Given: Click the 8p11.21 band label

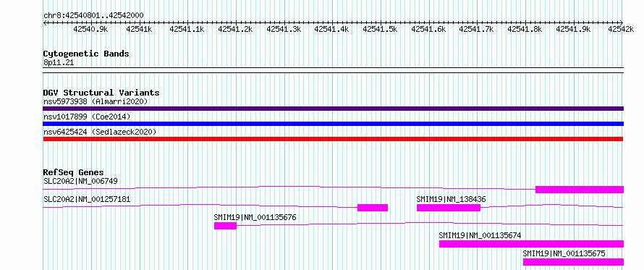Looking at the screenshot, I should [59, 62].
